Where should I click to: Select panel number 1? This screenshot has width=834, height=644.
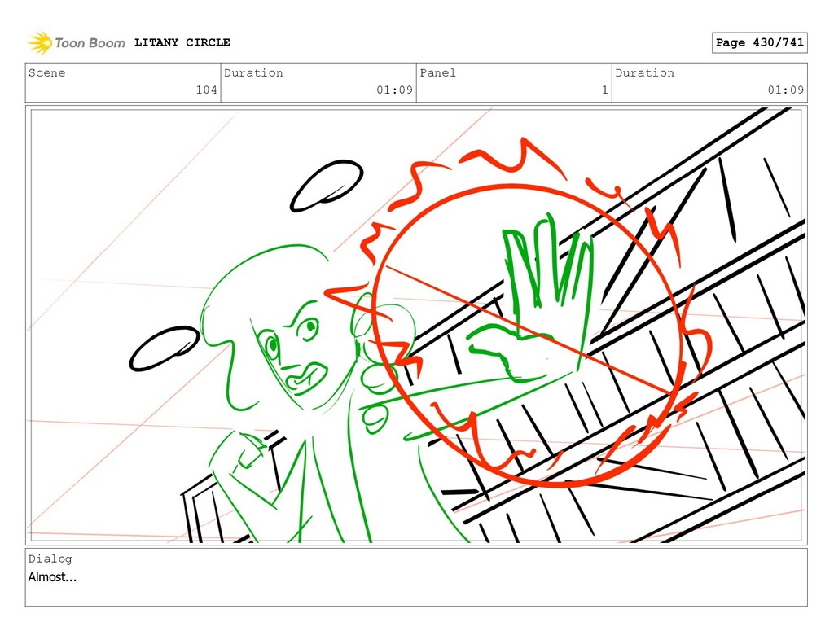tap(605, 90)
